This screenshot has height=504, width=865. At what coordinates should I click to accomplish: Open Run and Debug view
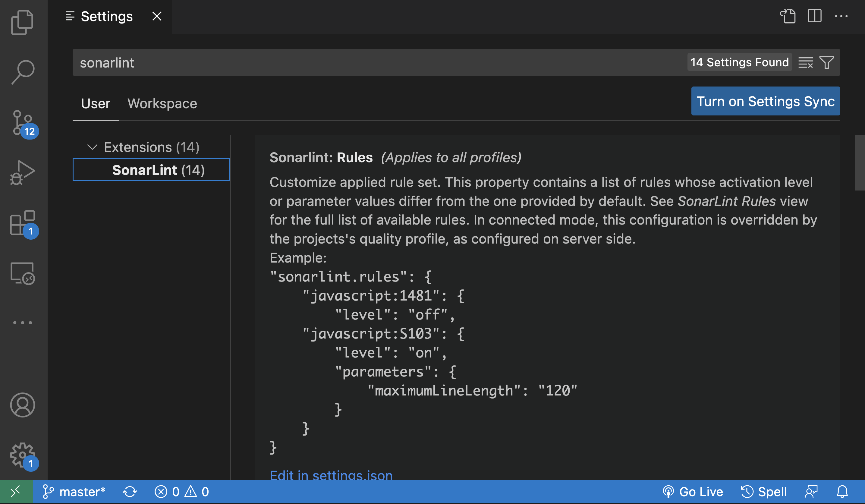(22, 172)
